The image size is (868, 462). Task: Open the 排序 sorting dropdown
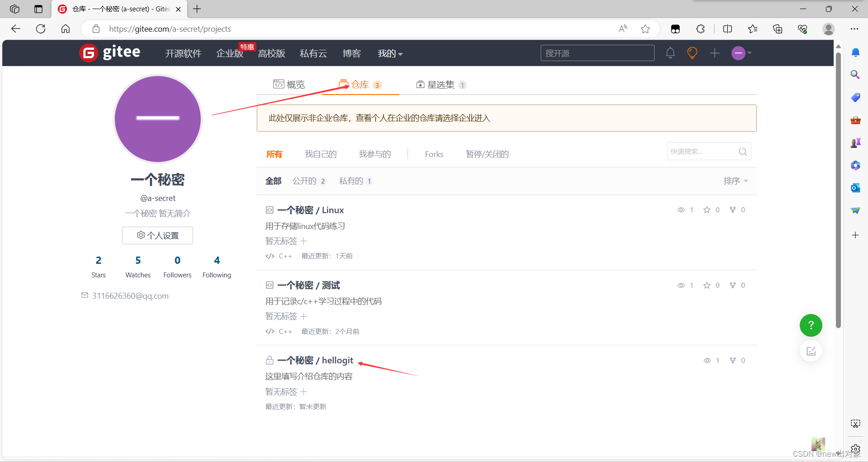click(734, 181)
